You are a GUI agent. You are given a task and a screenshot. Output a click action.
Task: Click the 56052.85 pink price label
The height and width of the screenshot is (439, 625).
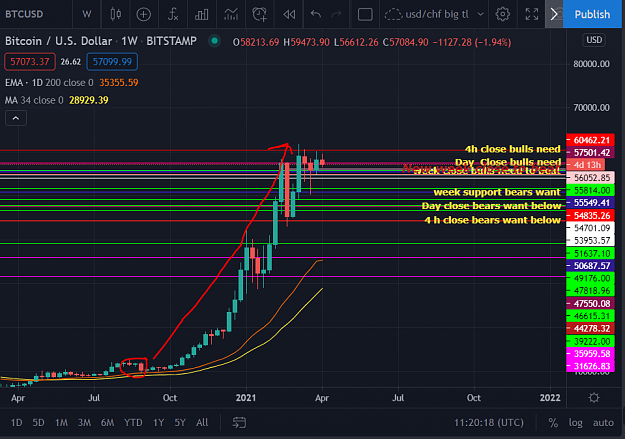590,177
